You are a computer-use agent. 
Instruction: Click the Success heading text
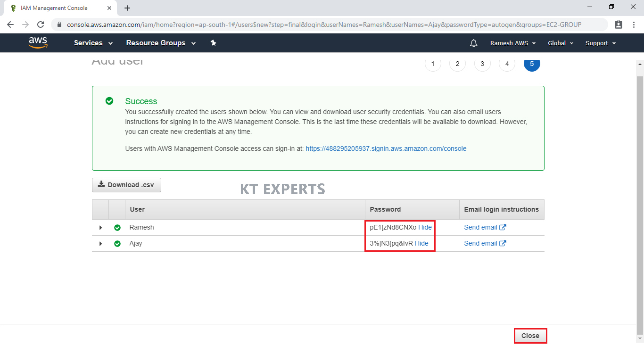(141, 101)
